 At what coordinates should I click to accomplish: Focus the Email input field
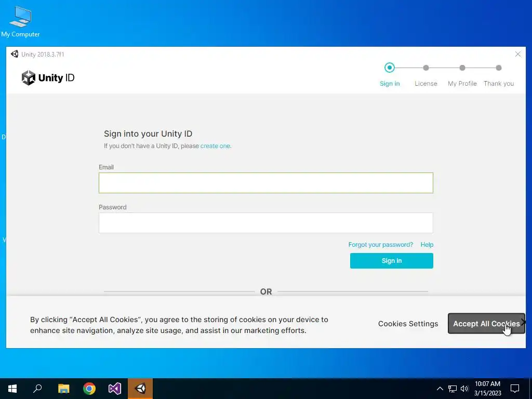point(265,183)
